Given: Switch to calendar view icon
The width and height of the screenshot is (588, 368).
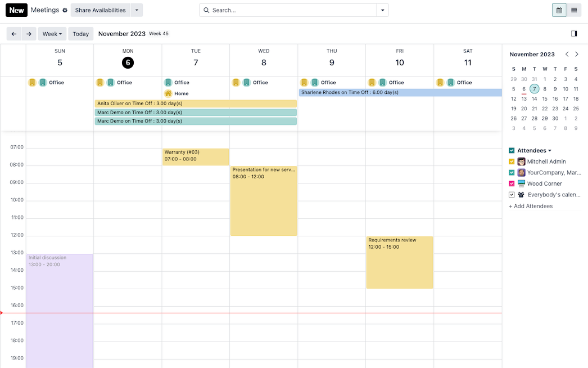Looking at the screenshot, I should (559, 10).
